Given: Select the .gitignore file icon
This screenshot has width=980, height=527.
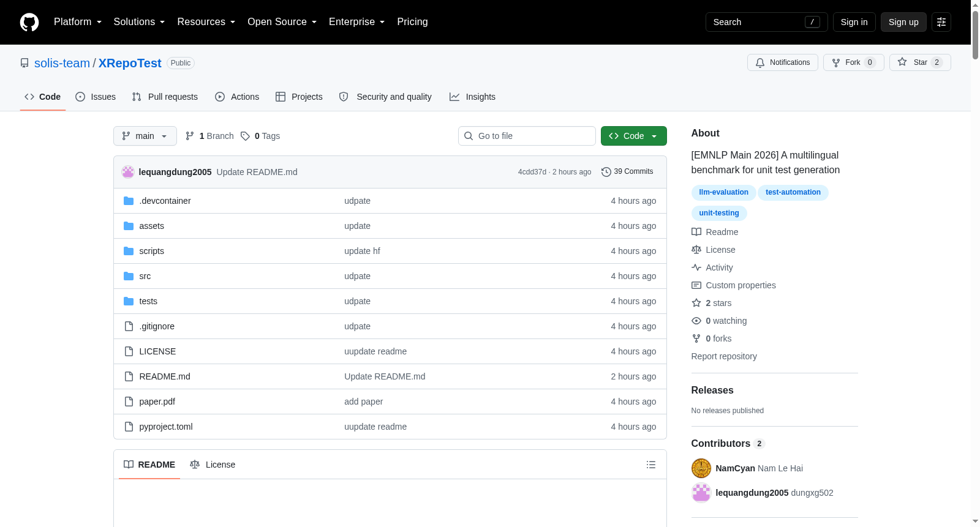Looking at the screenshot, I should 129,326.
